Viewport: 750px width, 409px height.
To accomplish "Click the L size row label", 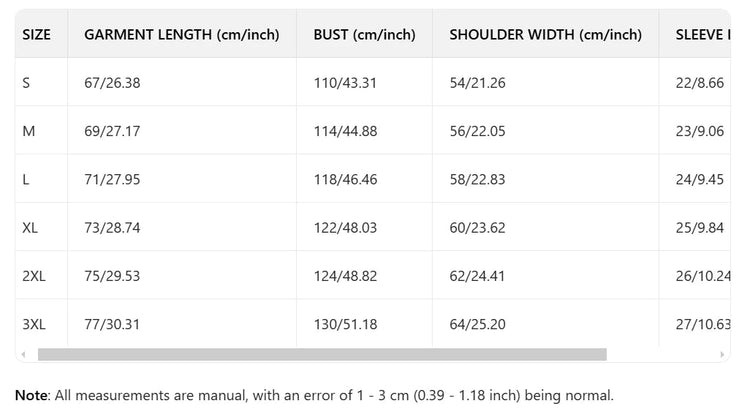I will (26, 179).
